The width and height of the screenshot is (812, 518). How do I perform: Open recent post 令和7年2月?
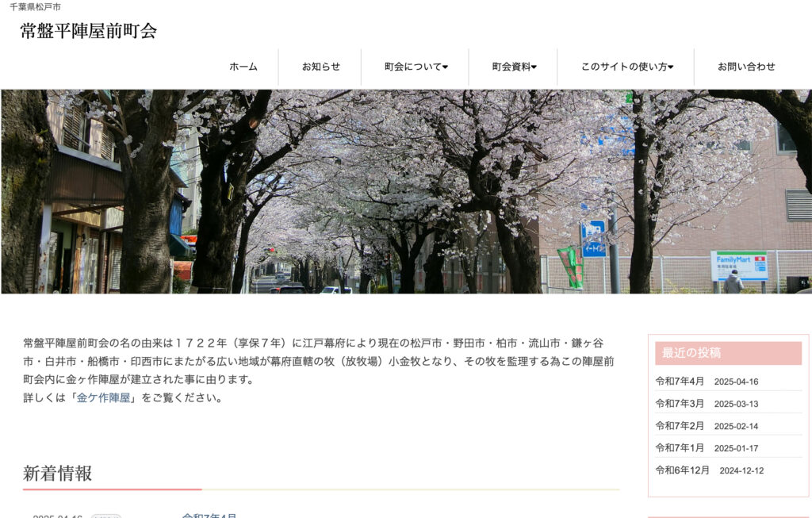tap(680, 426)
